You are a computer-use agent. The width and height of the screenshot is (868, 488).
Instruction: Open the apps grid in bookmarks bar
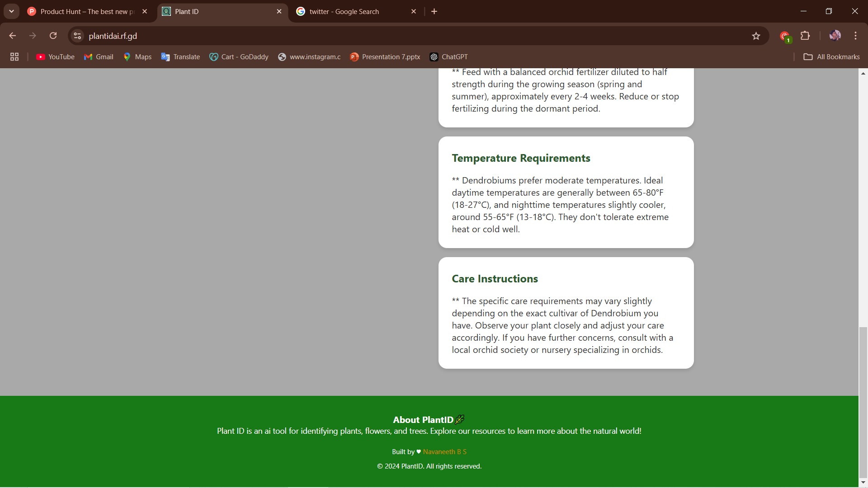(x=14, y=57)
